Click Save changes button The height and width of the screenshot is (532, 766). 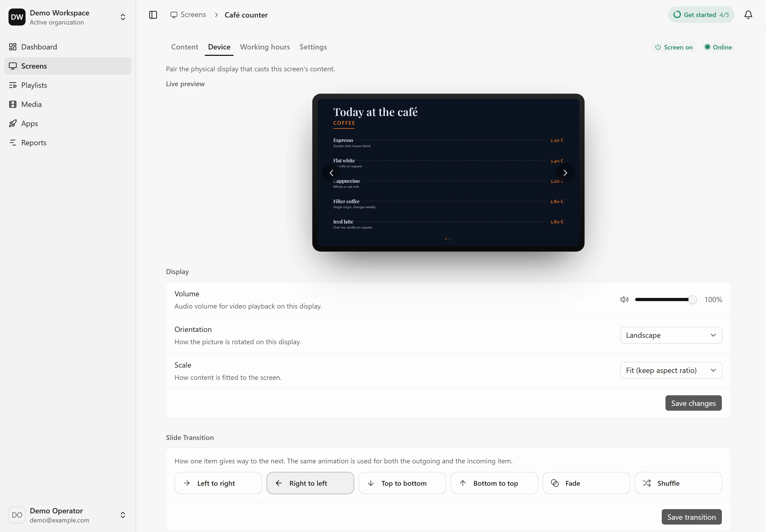[x=693, y=403]
